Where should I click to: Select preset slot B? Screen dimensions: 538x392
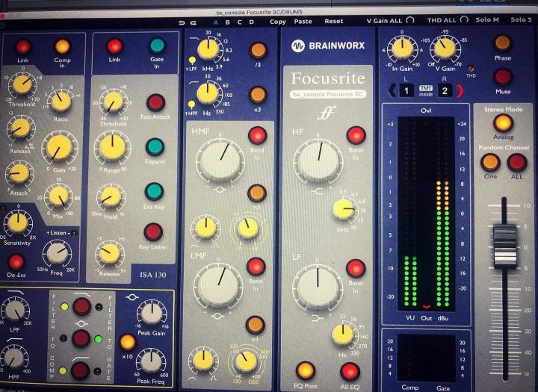point(227,22)
